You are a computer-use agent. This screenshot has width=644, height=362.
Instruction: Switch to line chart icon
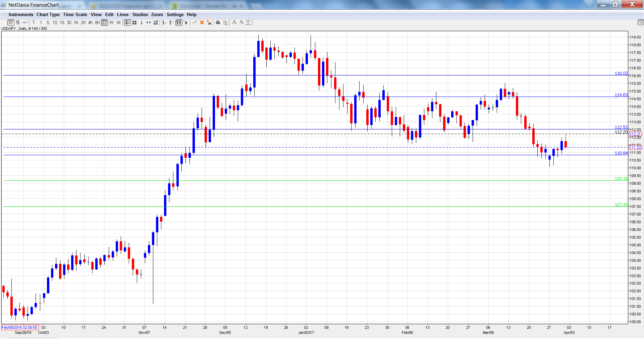click(25, 22)
